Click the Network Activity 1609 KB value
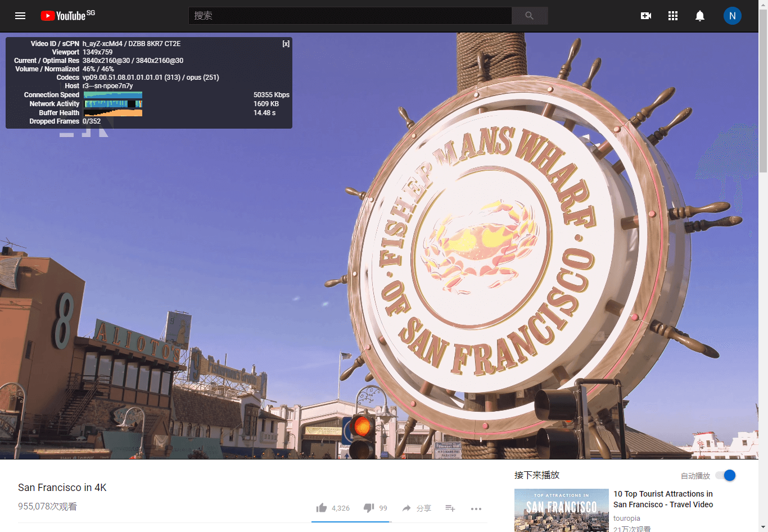 pos(266,104)
